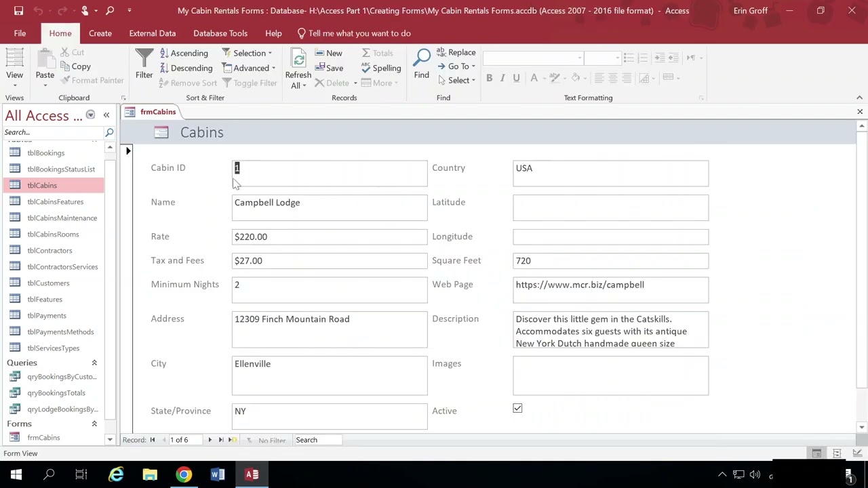Expand the Go To dropdown
This screenshot has width=868, height=488.
click(456, 66)
